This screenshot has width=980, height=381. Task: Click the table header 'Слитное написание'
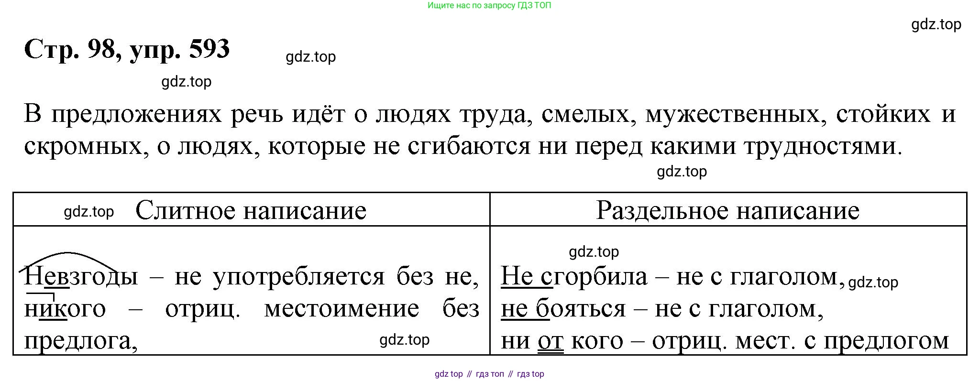pos(251,210)
